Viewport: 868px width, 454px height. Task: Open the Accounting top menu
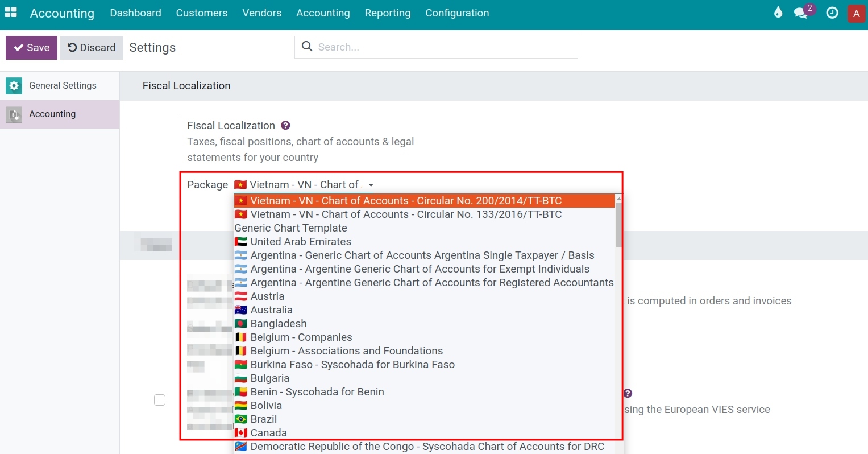pos(323,13)
